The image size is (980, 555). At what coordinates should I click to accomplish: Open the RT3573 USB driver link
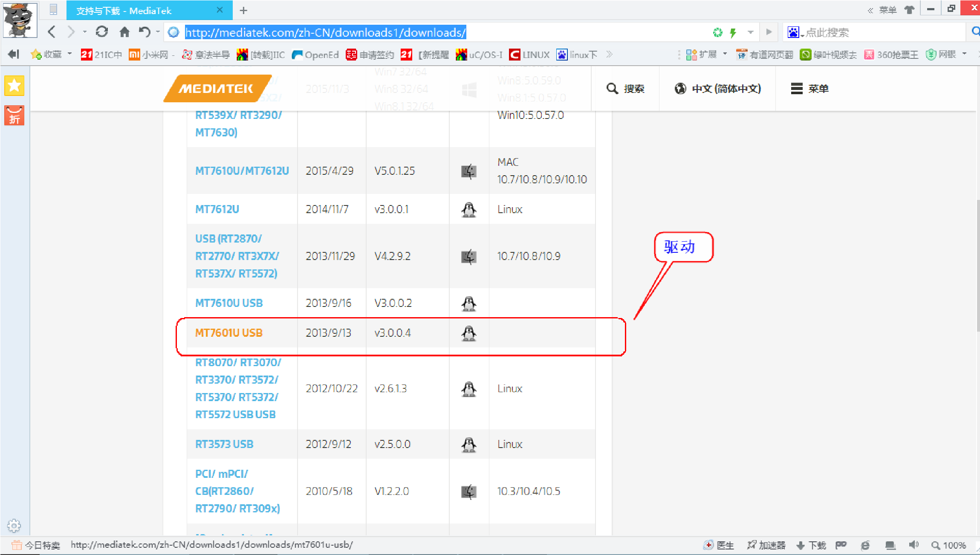(x=224, y=444)
